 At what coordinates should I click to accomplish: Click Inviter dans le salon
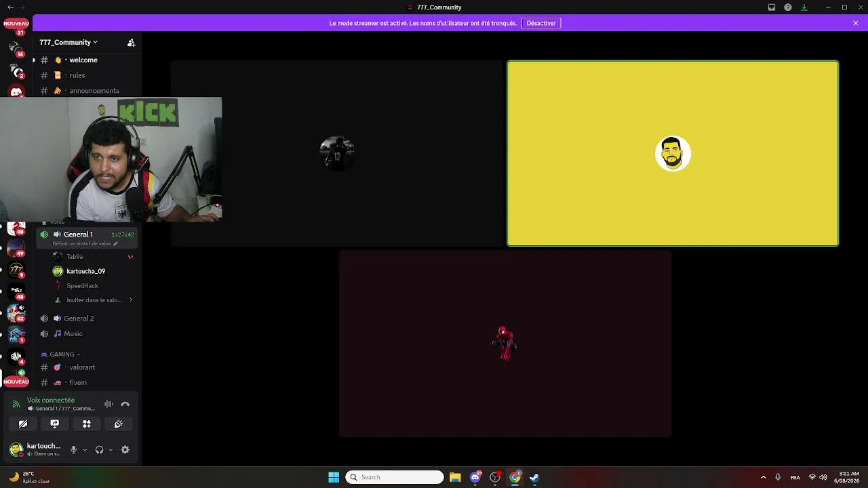point(94,300)
